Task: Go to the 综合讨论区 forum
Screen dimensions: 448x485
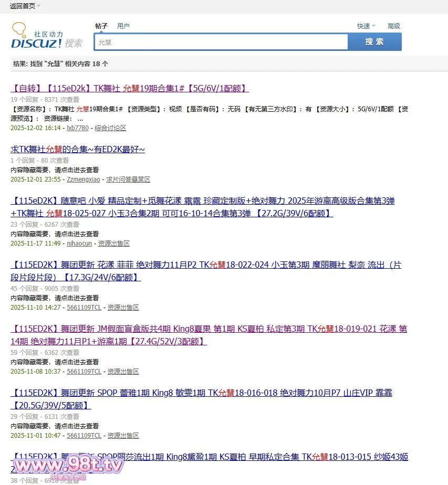Action: 110,128
